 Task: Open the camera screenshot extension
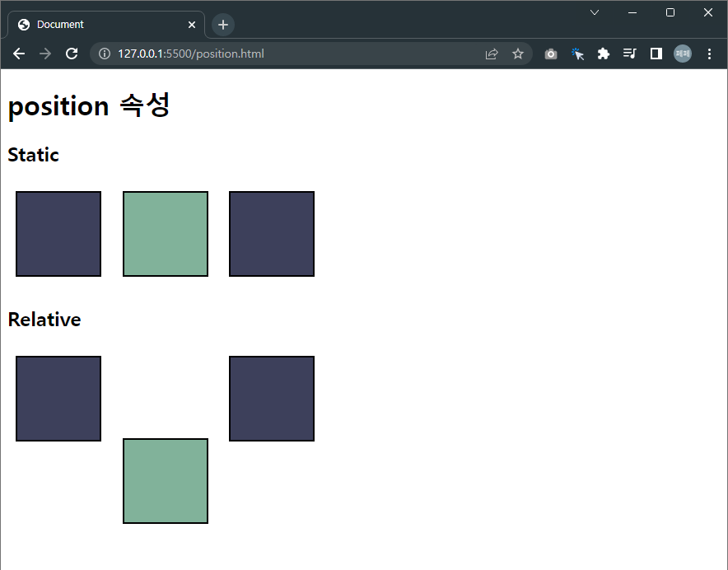tap(550, 54)
